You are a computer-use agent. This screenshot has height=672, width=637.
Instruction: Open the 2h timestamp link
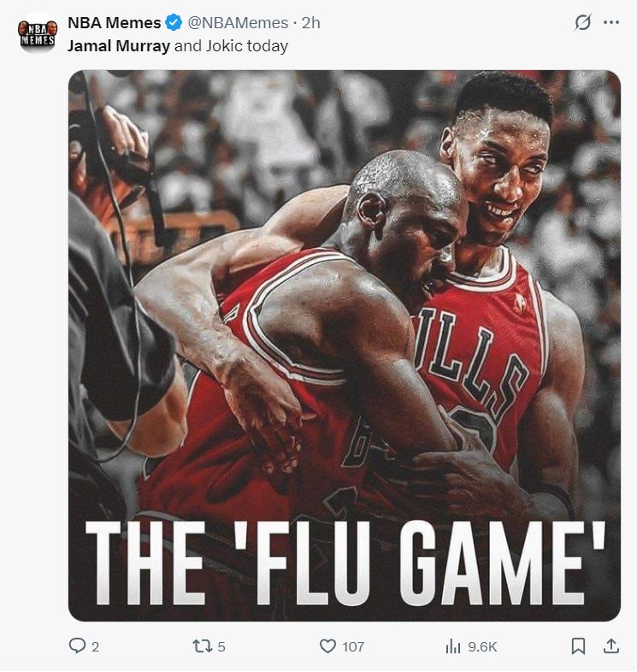coord(310,23)
